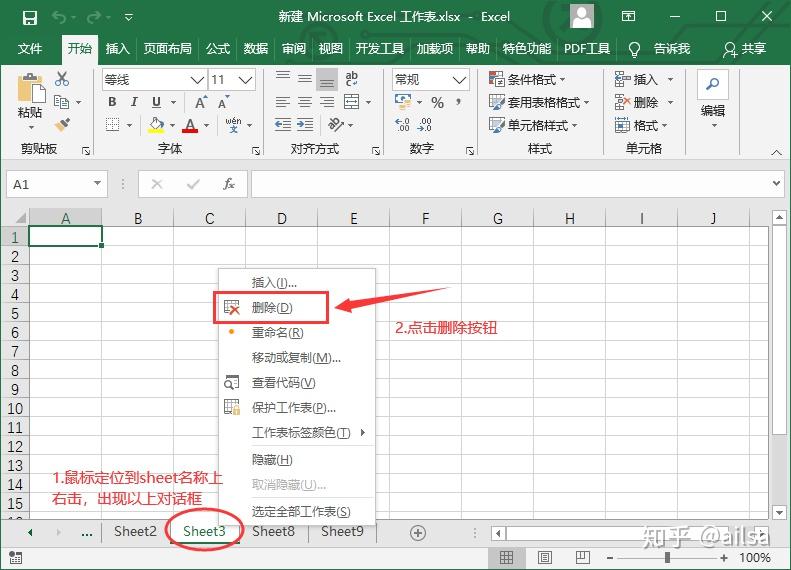Toggle Align Left
Image resolution: width=791 pixels, height=570 pixels.
283,102
